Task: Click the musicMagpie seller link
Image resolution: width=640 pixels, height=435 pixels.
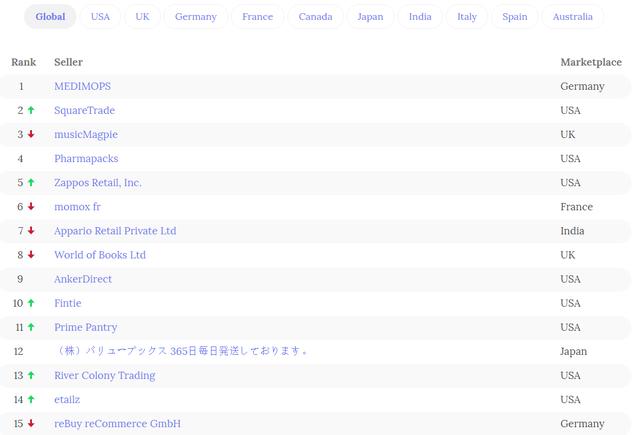Action: pos(86,135)
